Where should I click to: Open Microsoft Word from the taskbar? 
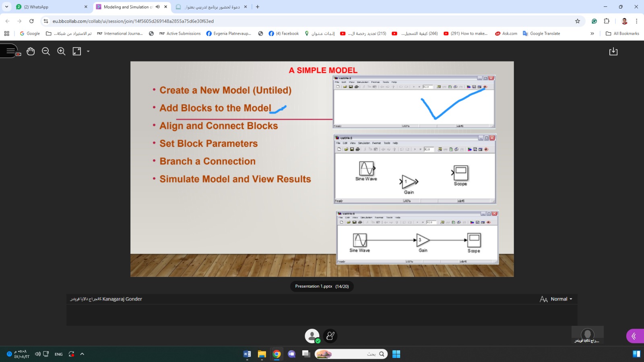point(247,354)
